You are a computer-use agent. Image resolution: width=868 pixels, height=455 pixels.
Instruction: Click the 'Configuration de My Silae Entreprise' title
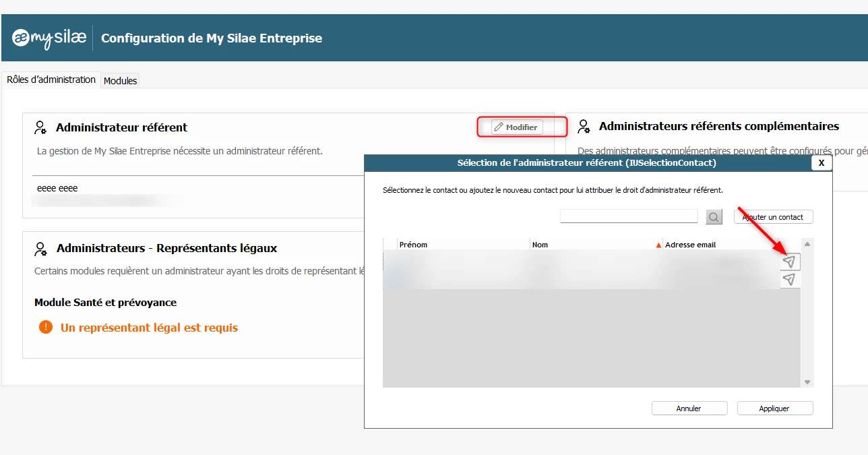point(212,38)
